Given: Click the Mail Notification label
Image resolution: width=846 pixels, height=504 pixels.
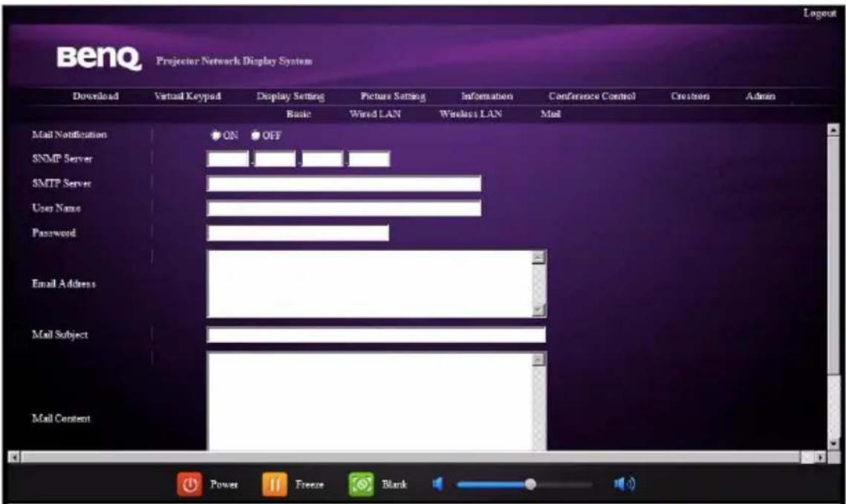Looking at the screenshot, I should tap(70, 134).
